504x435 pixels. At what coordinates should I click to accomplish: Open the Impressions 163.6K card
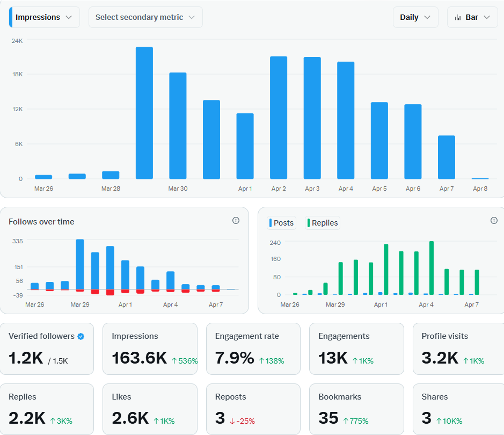(x=150, y=349)
